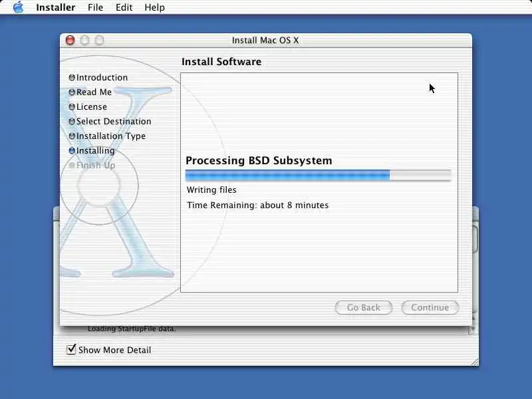Click the Installation Type step bullet
Screen dimensions: 532x399
pyautogui.click(x=72, y=136)
